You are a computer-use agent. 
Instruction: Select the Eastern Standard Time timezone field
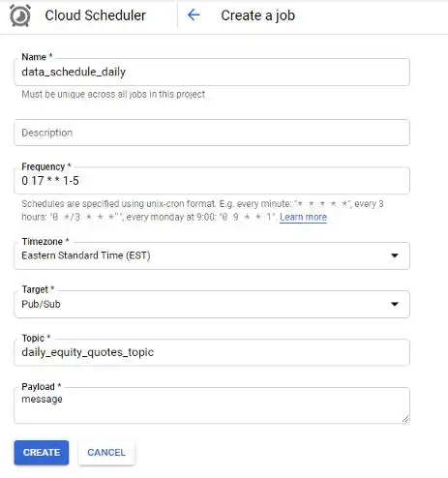coord(212,255)
